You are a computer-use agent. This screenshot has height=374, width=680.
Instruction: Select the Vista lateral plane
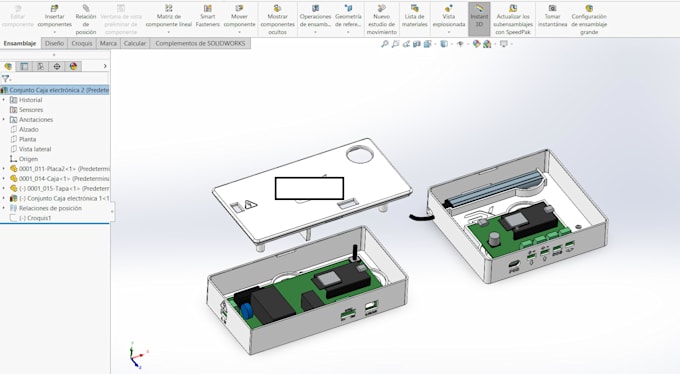(35, 149)
